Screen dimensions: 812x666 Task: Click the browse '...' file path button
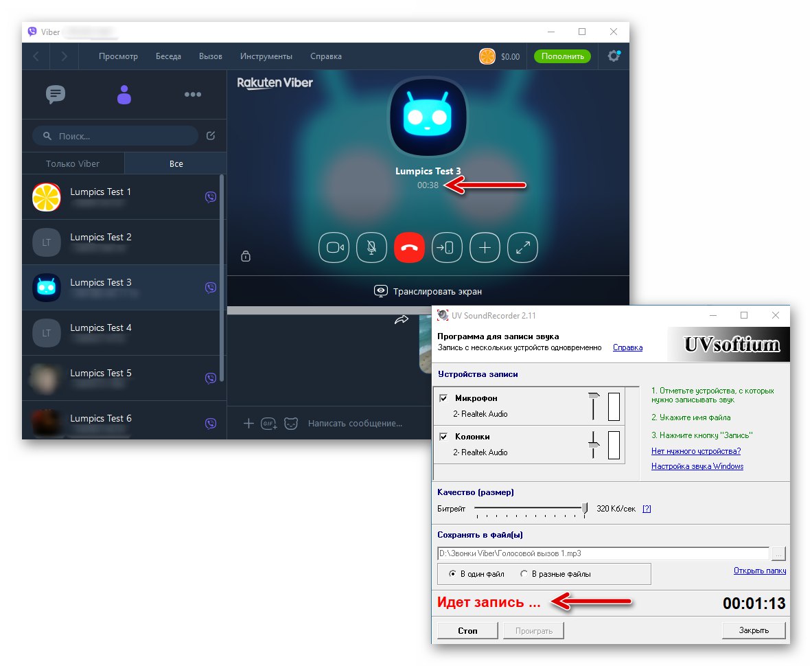tap(778, 553)
